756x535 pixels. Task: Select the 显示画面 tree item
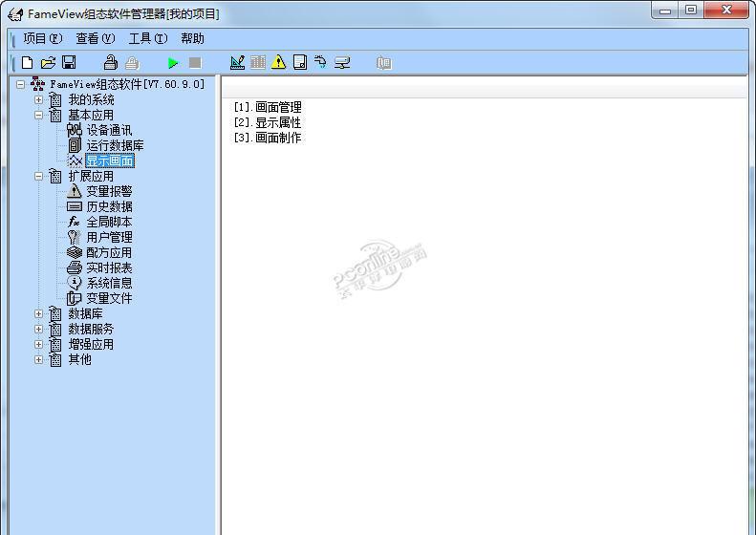point(110,161)
